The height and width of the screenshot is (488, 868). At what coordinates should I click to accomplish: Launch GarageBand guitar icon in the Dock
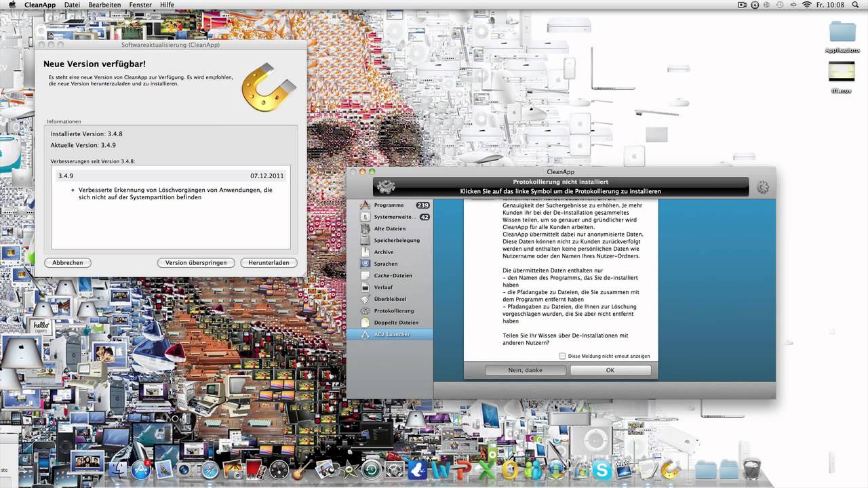[302, 469]
